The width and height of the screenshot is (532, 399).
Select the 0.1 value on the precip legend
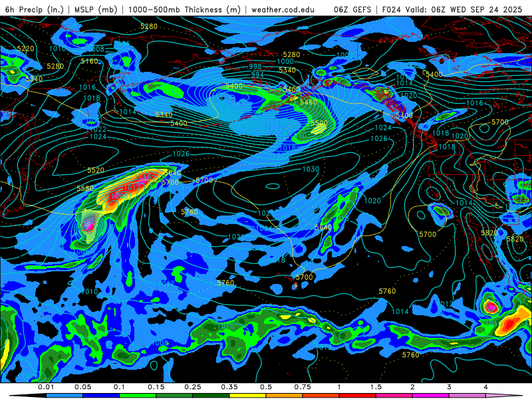click(119, 387)
